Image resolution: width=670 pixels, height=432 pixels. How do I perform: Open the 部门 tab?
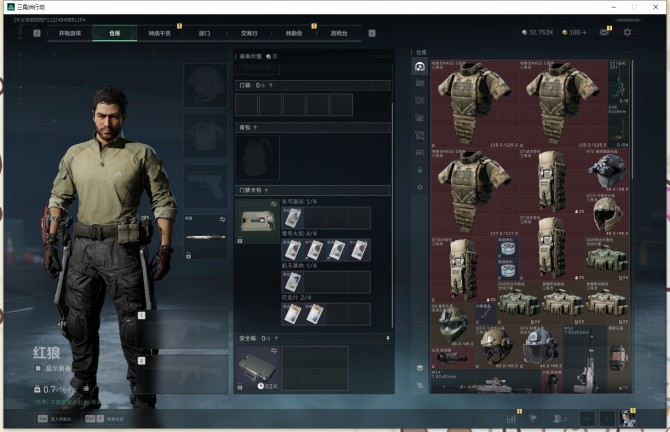pos(204,33)
